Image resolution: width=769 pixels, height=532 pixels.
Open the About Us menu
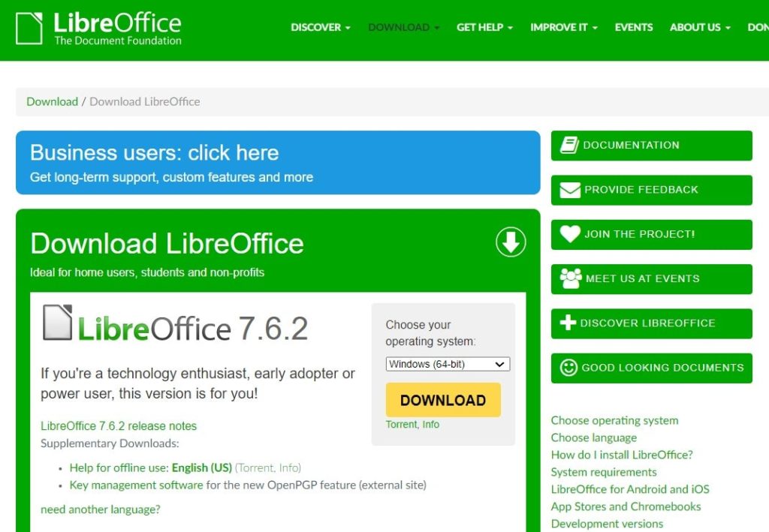pyautogui.click(x=700, y=27)
